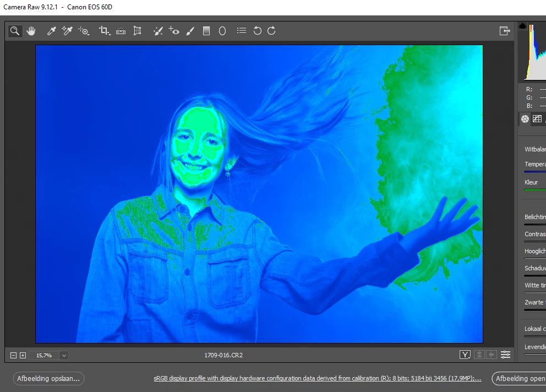Swap before and after settings
546x392 pixels.
point(479,355)
